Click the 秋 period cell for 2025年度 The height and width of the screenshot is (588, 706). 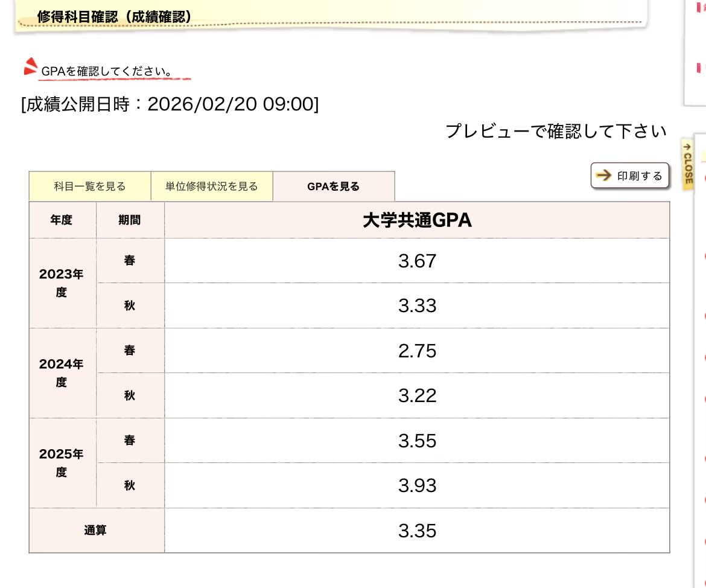click(130, 485)
